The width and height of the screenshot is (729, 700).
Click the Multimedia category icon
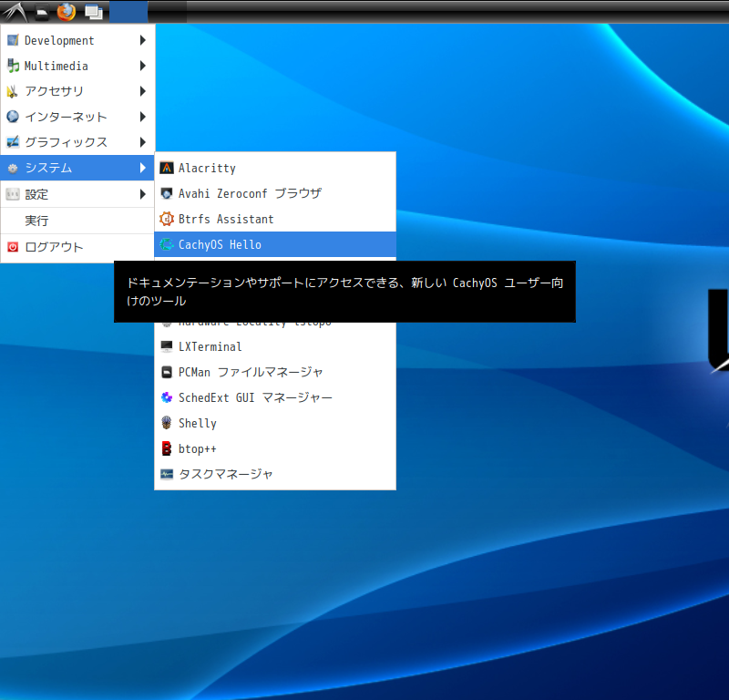point(13,66)
